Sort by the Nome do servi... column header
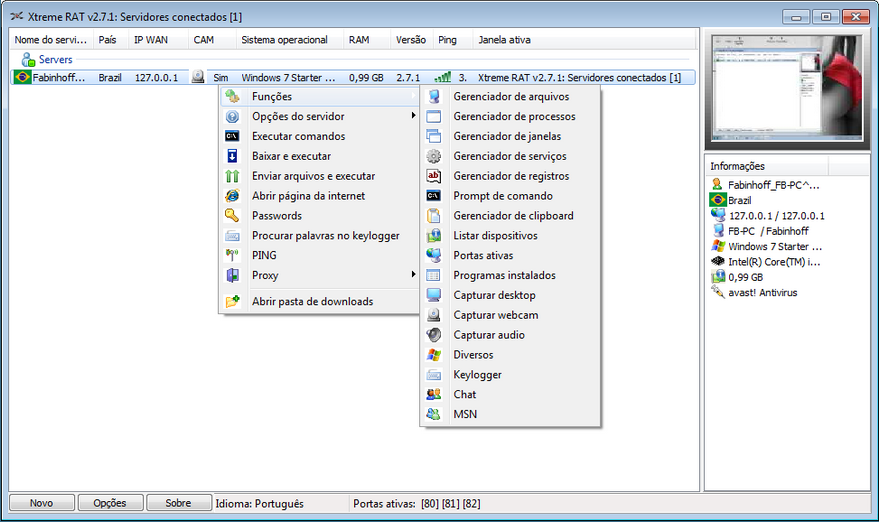The height and width of the screenshot is (522, 879). click(x=50, y=40)
